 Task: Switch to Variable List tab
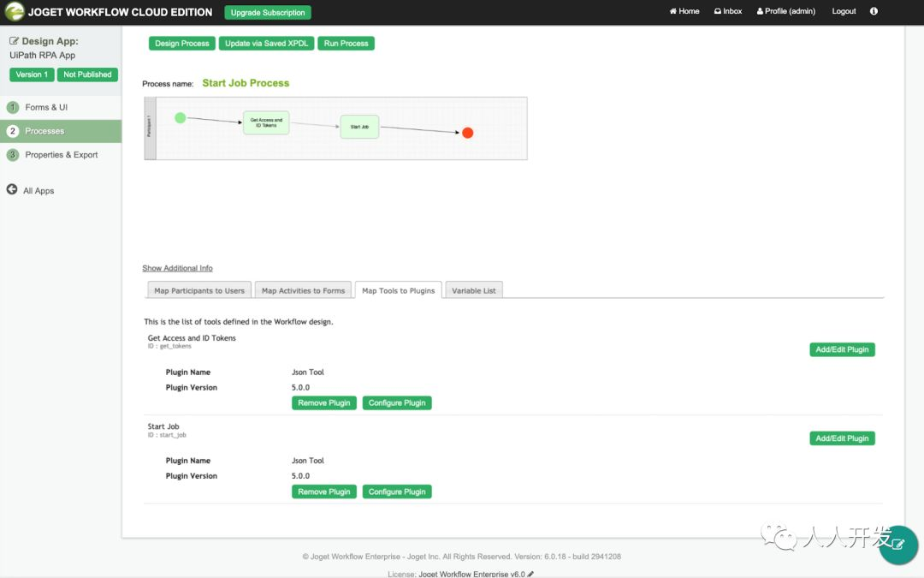(x=474, y=290)
